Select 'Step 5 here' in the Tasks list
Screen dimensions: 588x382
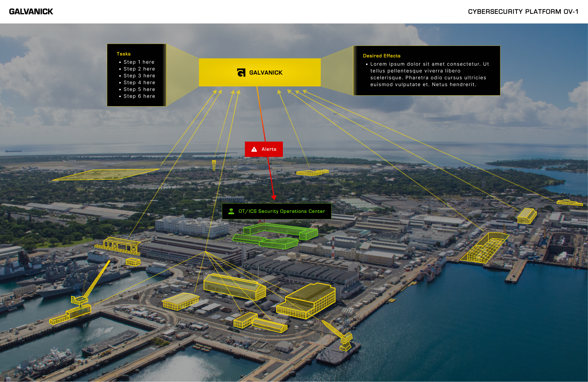(139, 89)
